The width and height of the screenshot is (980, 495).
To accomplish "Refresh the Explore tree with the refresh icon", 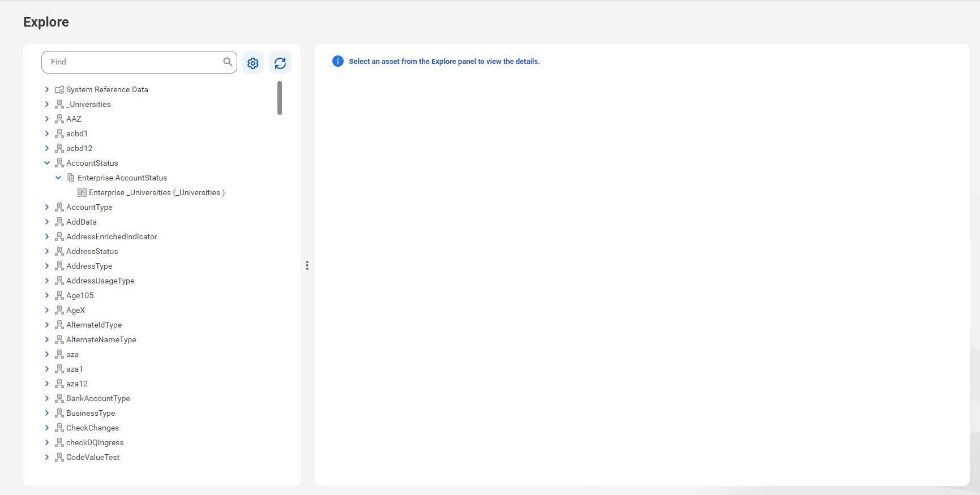I will pyautogui.click(x=280, y=63).
